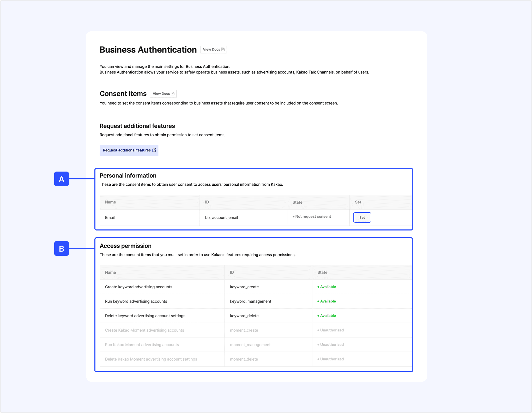Select Create keyword advertising accounts row
The image size is (532, 413).
138,287
